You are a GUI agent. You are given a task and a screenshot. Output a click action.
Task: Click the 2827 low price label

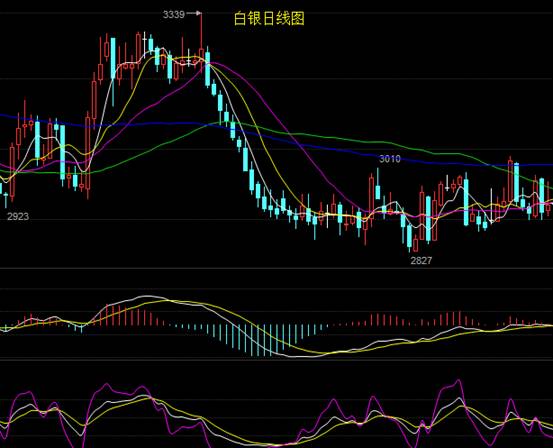click(421, 260)
